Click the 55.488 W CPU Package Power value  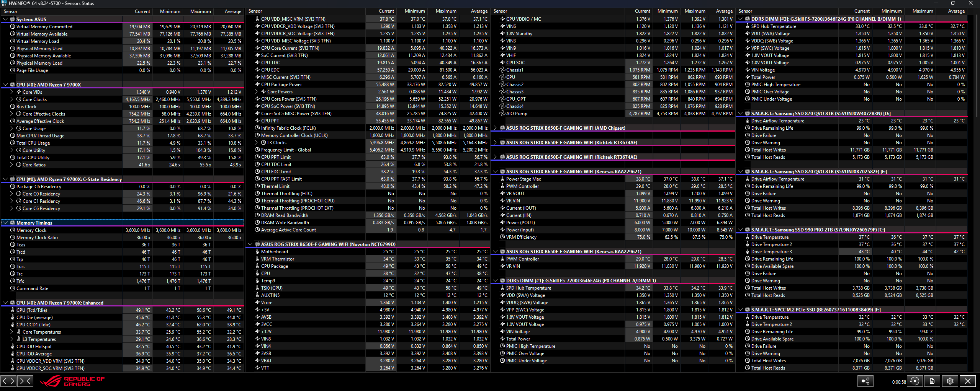[x=385, y=85]
